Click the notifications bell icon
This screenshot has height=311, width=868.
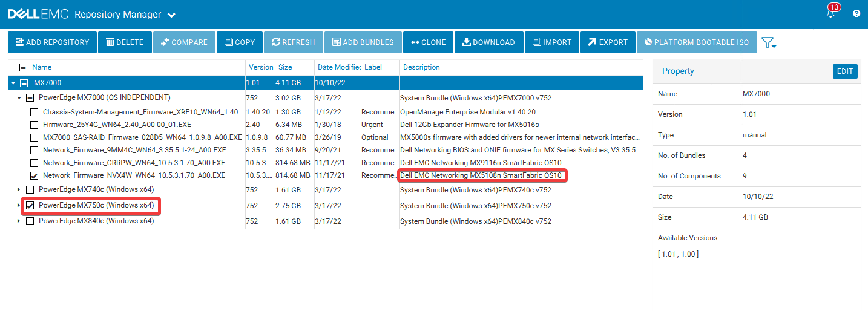[x=830, y=13]
